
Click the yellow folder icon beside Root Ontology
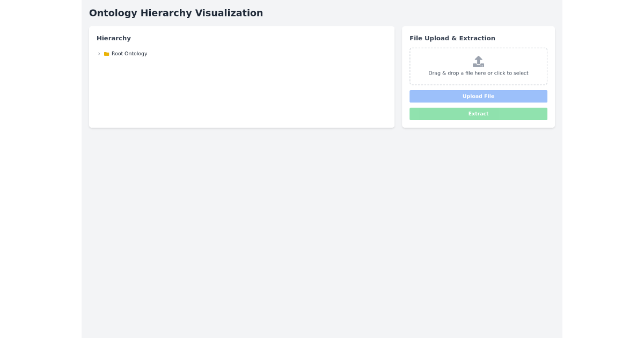(x=106, y=54)
